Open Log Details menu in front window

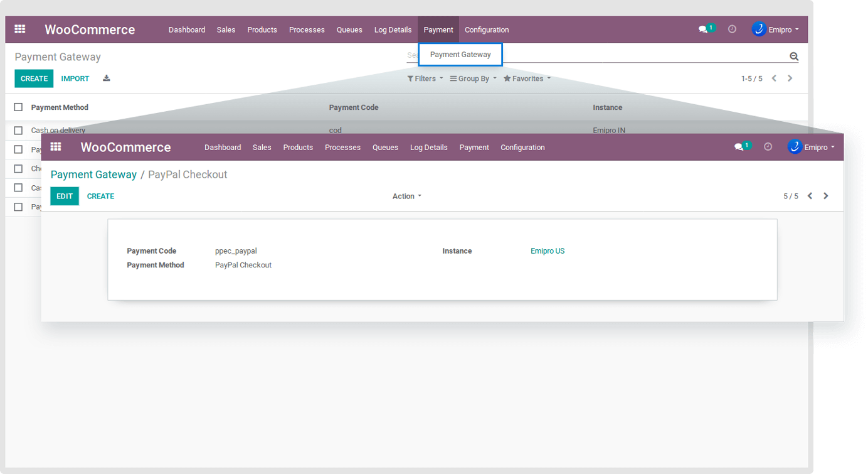429,148
